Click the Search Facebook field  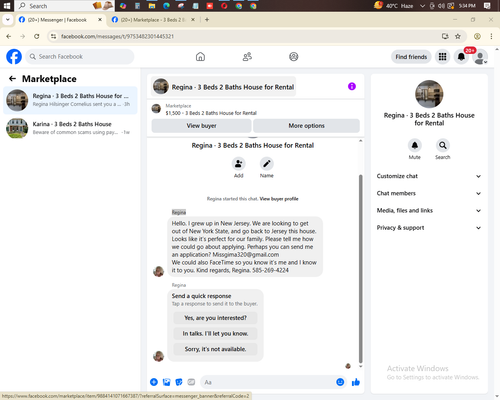[x=80, y=57]
